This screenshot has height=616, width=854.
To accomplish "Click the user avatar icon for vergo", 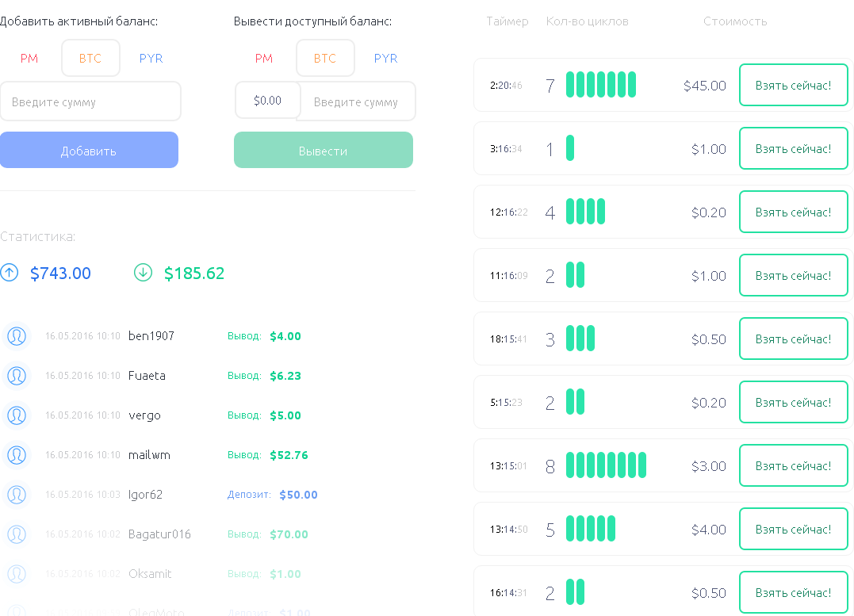I will (x=17, y=415).
